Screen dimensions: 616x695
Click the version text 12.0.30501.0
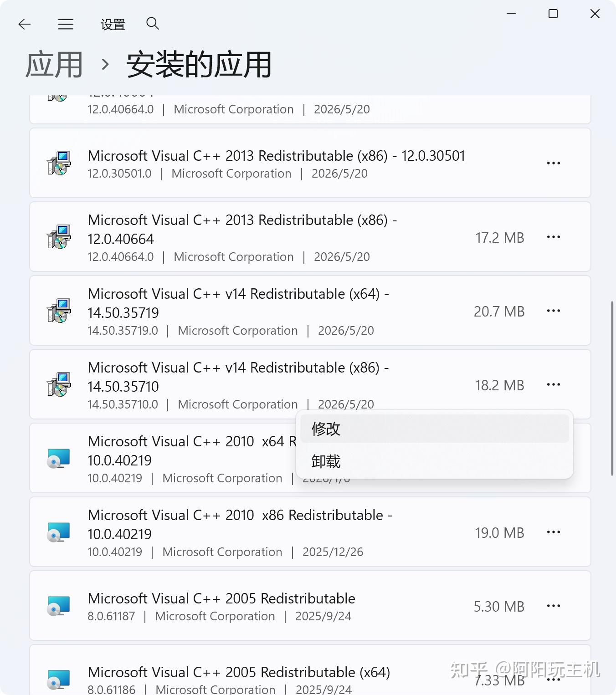pyautogui.click(x=119, y=174)
